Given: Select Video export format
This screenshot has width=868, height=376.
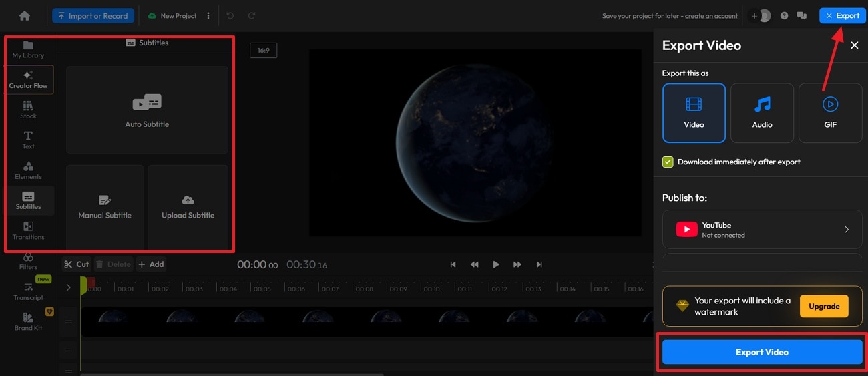Looking at the screenshot, I should pyautogui.click(x=694, y=113).
